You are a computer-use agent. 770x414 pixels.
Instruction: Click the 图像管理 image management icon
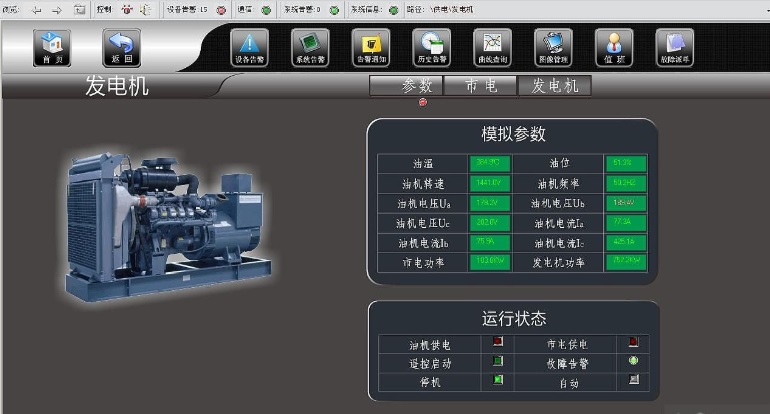[553, 45]
